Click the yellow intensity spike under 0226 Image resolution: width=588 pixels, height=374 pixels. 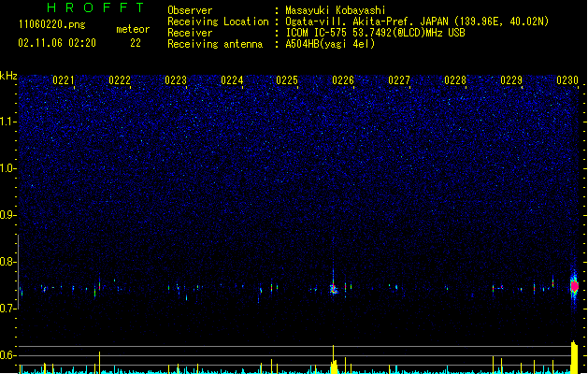point(333,359)
